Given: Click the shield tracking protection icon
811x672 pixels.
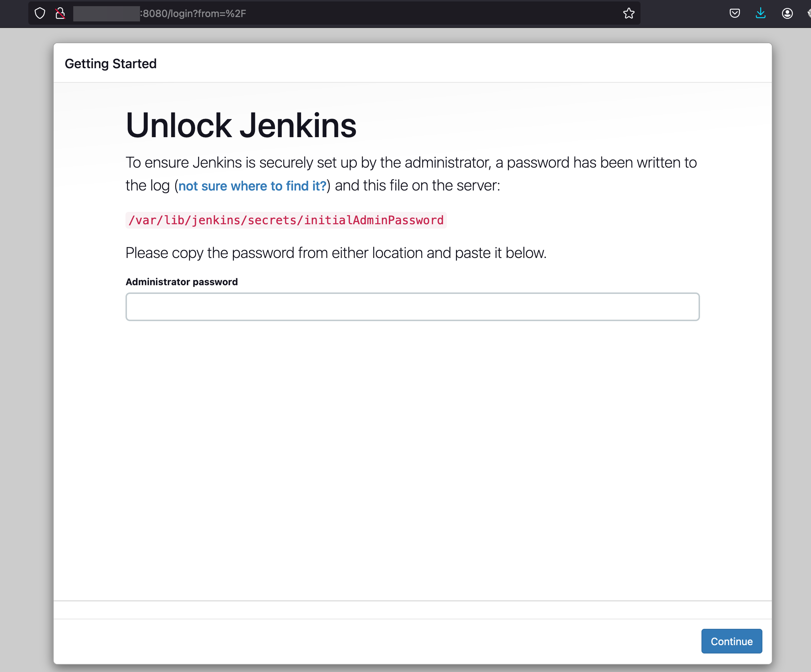Looking at the screenshot, I should [40, 13].
